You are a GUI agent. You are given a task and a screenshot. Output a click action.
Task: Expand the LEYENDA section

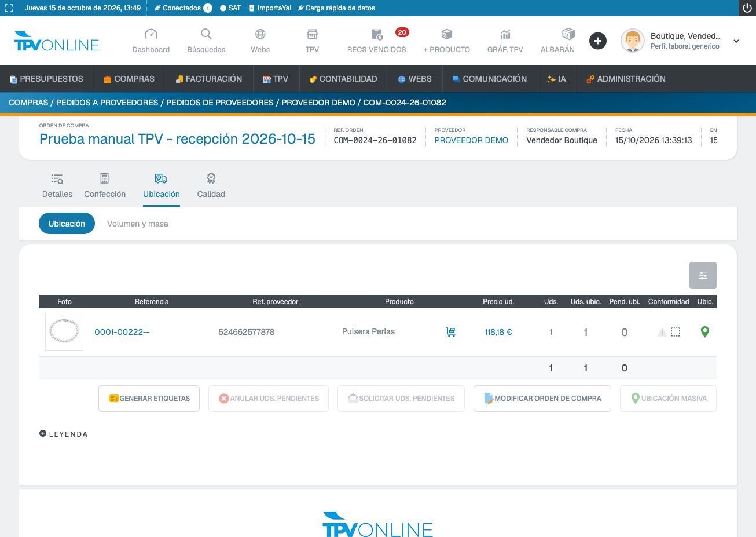point(64,434)
